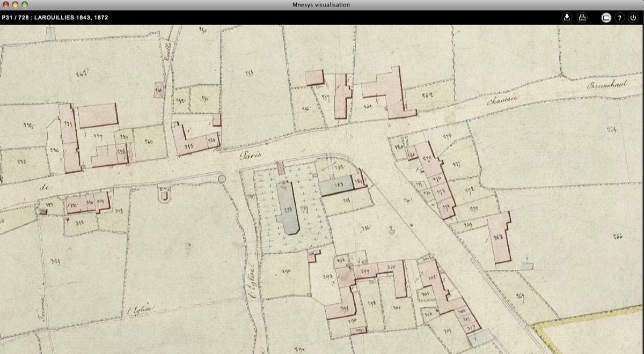
Task: Click the blue-gray church building on parcel 288
Action: tap(289, 209)
